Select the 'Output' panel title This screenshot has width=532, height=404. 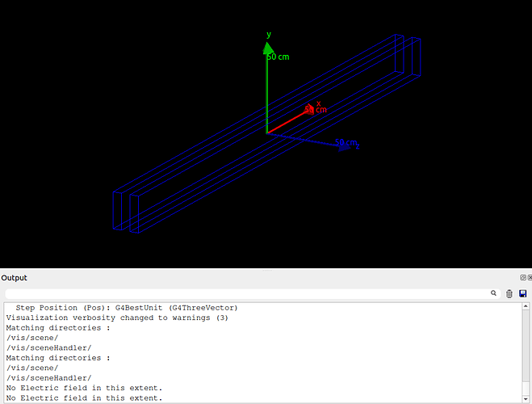coord(14,278)
